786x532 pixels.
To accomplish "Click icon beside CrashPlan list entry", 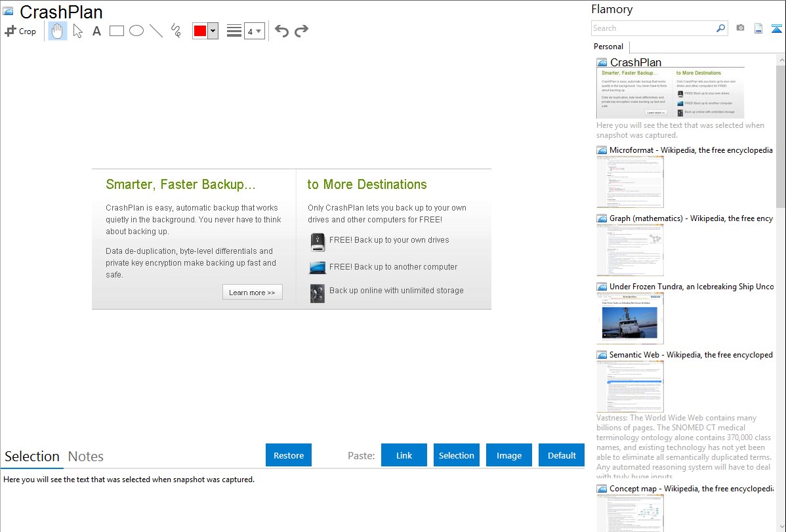I will pos(602,63).
